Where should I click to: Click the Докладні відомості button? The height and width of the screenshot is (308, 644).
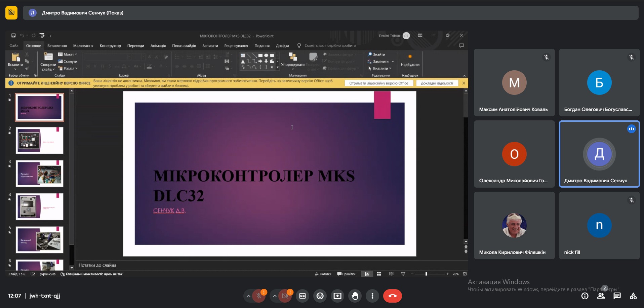click(x=437, y=83)
